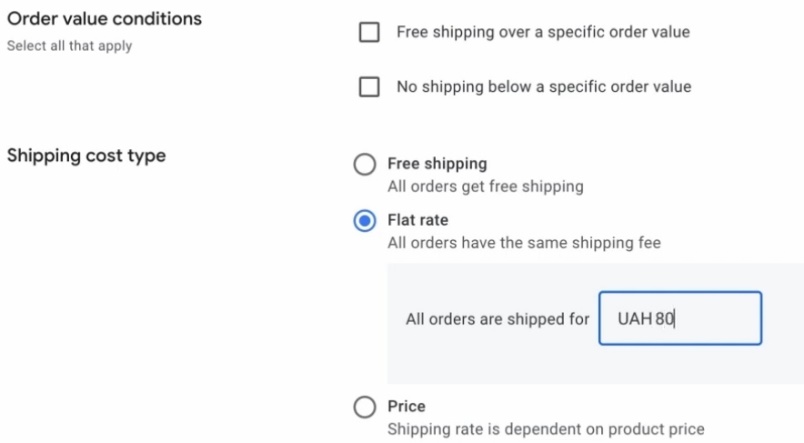Click the 'All orders are shipped for' label
Screen dimensions: 804x443
pyautogui.click(x=497, y=320)
